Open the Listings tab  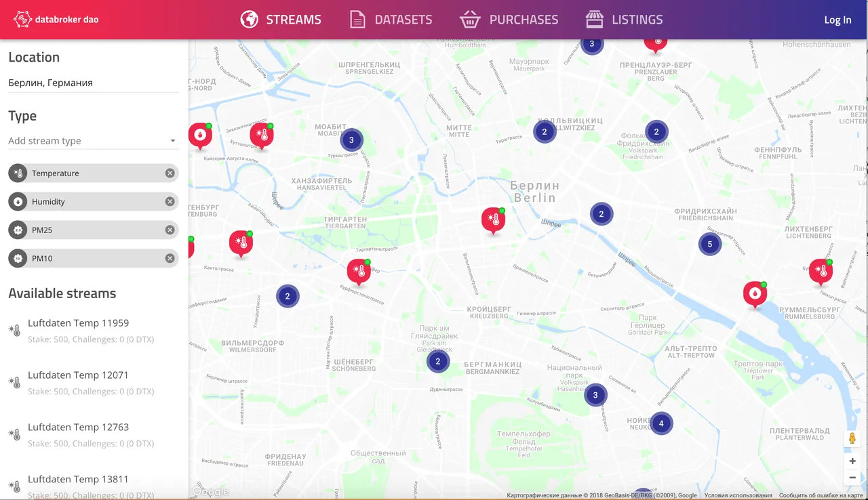pos(624,20)
